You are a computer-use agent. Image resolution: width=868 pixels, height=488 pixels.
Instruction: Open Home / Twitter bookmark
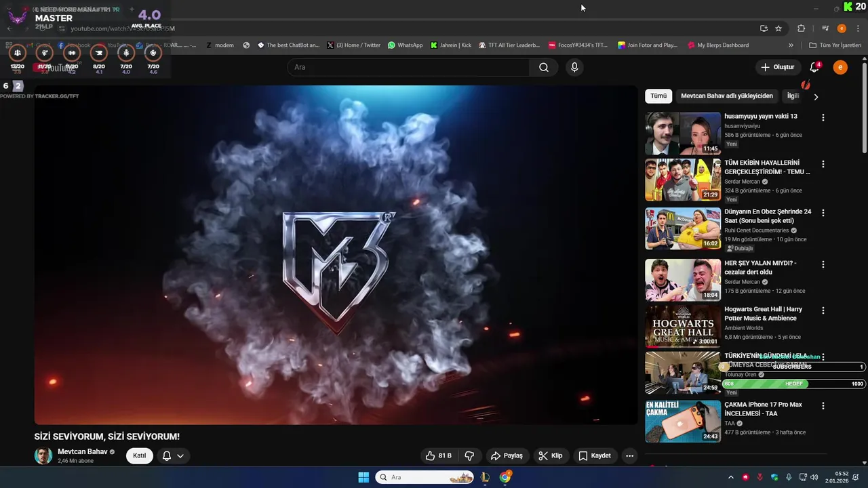tap(353, 45)
